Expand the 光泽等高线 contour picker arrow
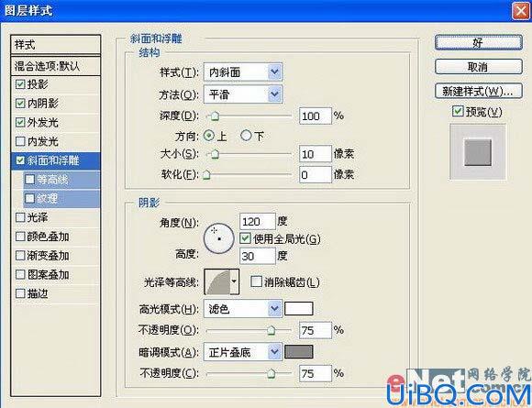The height and width of the screenshot is (408, 532). (x=234, y=281)
